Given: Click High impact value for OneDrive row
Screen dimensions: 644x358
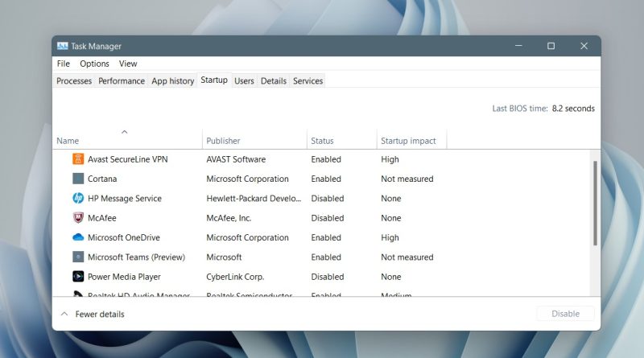Looking at the screenshot, I should click(x=390, y=237).
